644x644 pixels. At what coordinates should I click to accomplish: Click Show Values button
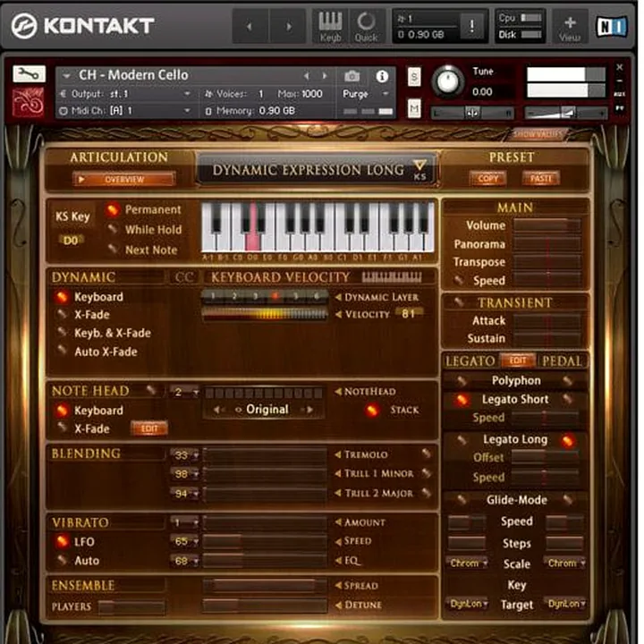click(538, 134)
